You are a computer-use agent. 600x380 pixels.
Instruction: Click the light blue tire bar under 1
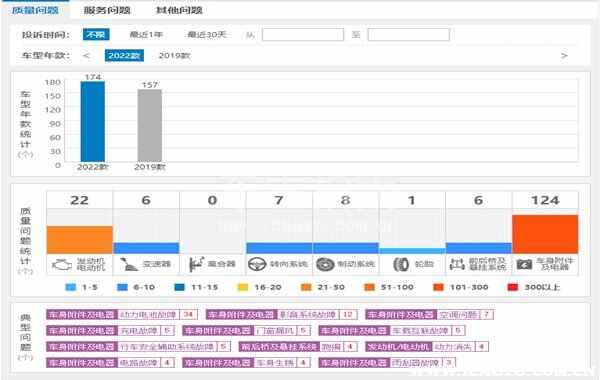point(412,251)
